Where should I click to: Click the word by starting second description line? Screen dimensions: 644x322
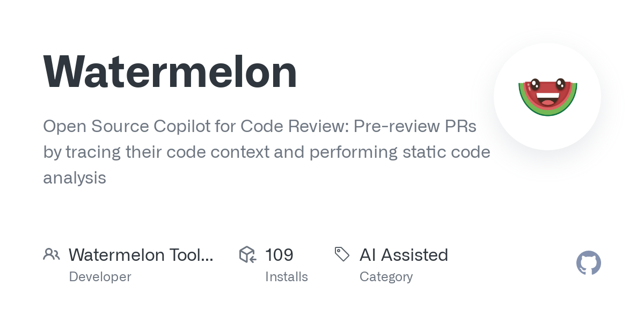coord(52,152)
